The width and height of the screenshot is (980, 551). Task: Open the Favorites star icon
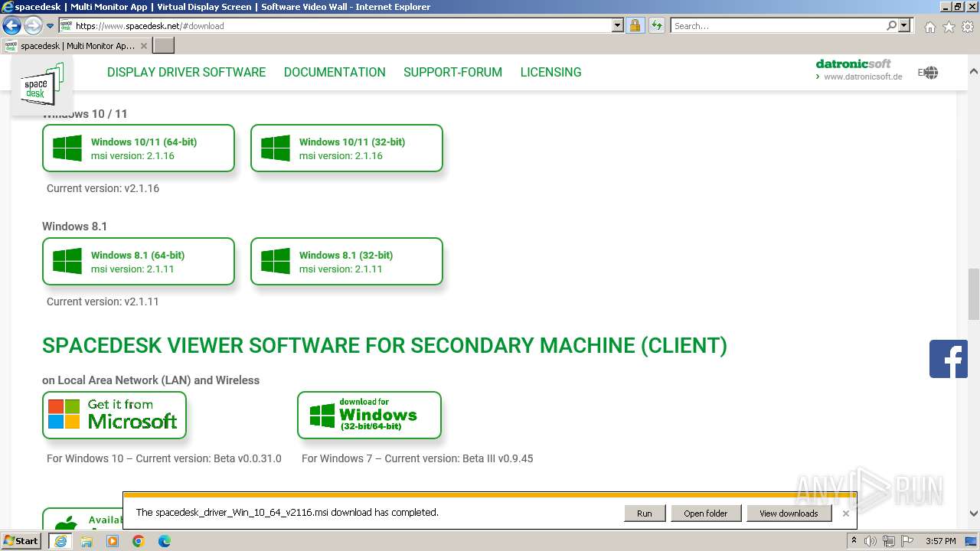[949, 27]
